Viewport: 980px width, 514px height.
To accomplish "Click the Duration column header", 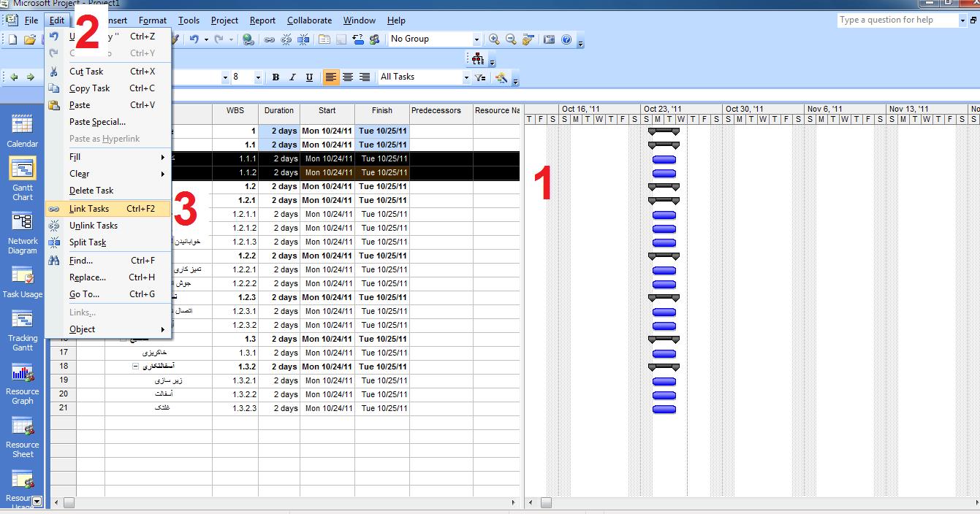I will pos(278,111).
